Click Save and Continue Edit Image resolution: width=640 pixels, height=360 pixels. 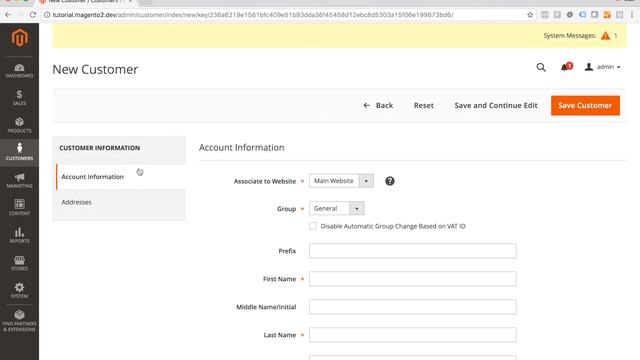tap(496, 105)
